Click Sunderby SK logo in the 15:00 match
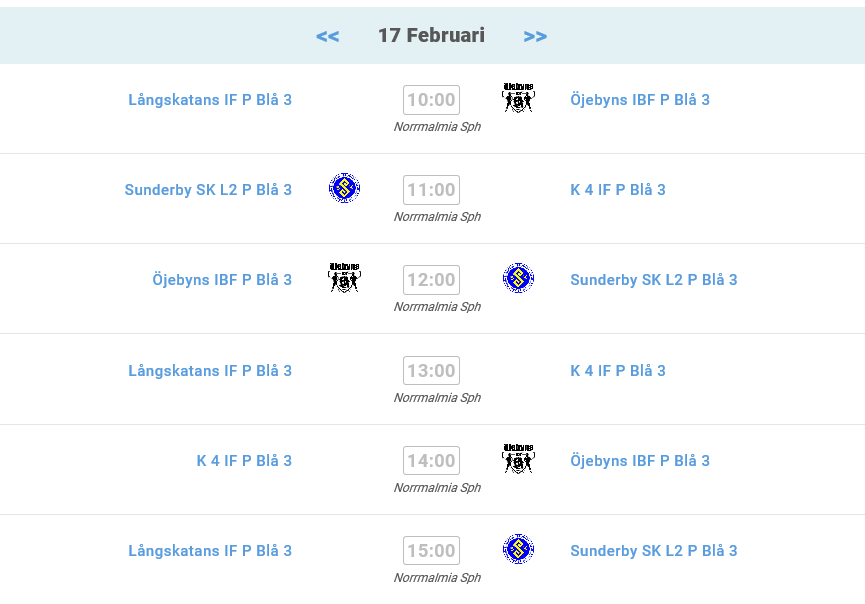The height and width of the screenshot is (604, 865). click(x=518, y=549)
